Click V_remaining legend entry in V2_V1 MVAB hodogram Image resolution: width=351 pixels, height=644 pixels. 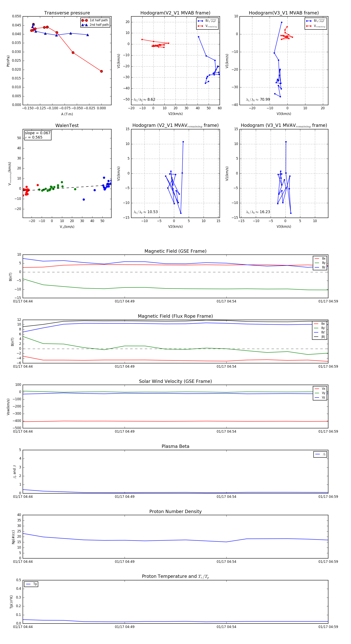(207, 26)
